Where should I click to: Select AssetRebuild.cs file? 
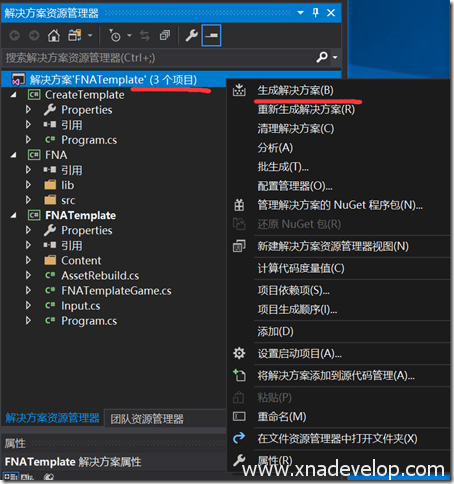point(100,276)
